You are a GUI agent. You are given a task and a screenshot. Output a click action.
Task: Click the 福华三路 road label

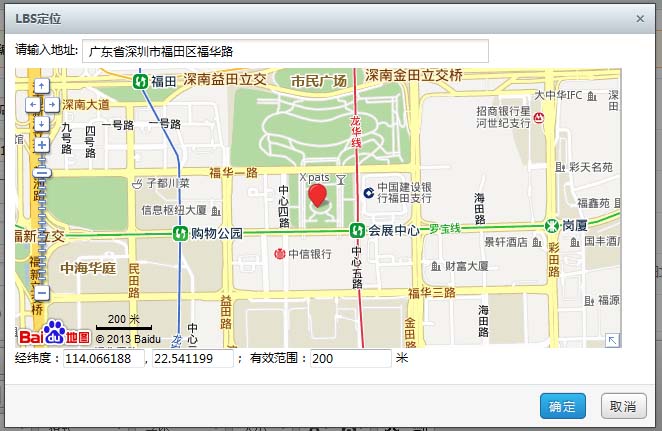coord(431,293)
